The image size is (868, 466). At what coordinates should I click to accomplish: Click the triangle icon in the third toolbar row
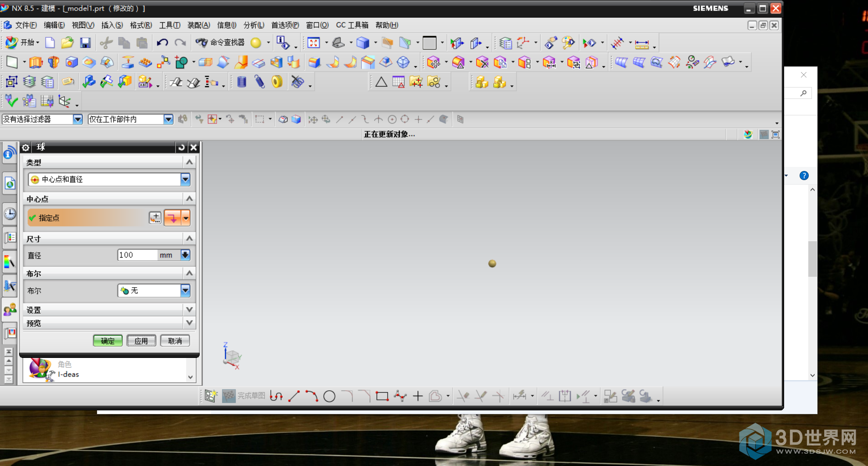click(381, 82)
